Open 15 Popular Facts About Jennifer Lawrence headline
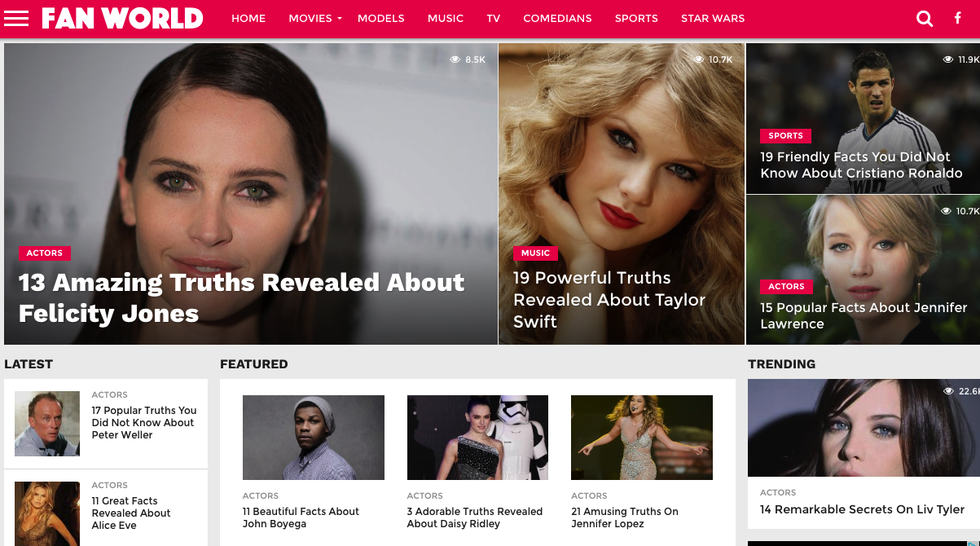 [x=864, y=315]
